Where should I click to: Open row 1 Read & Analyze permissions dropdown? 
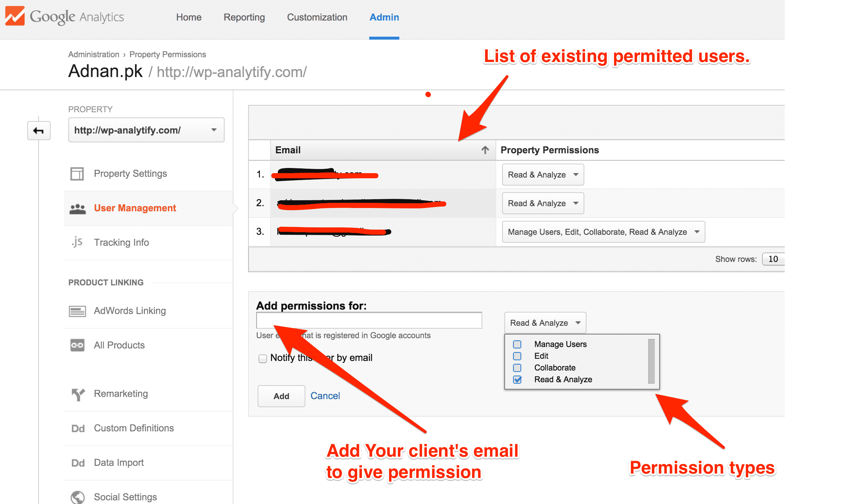click(x=543, y=175)
